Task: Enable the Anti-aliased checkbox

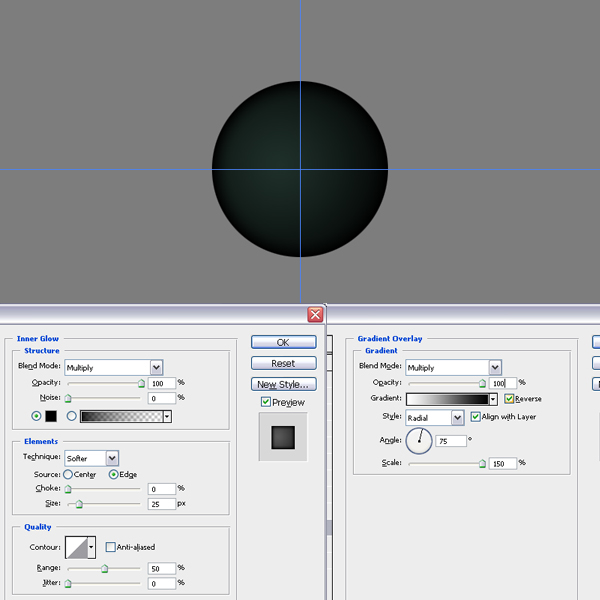Action: (110, 547)
